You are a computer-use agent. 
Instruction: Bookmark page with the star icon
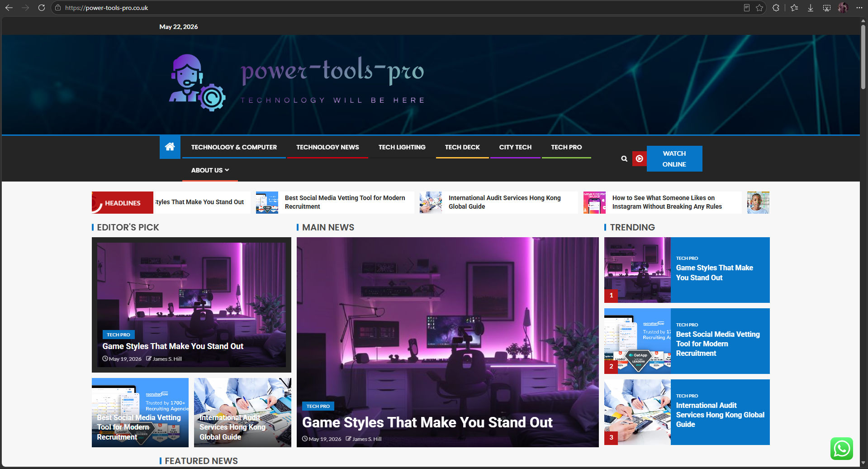[759, 8]
